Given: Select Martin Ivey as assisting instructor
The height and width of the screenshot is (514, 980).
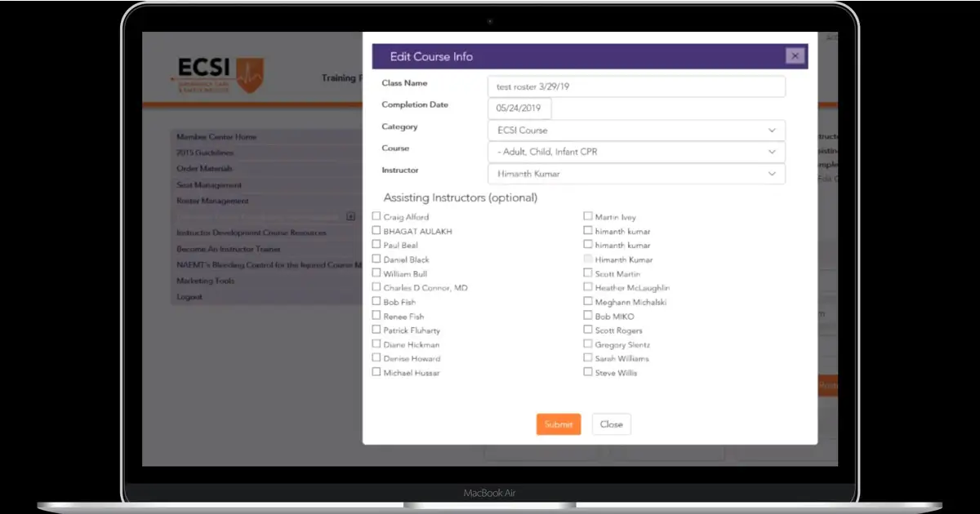Looking at the screenshot, I should click(588, 216).
